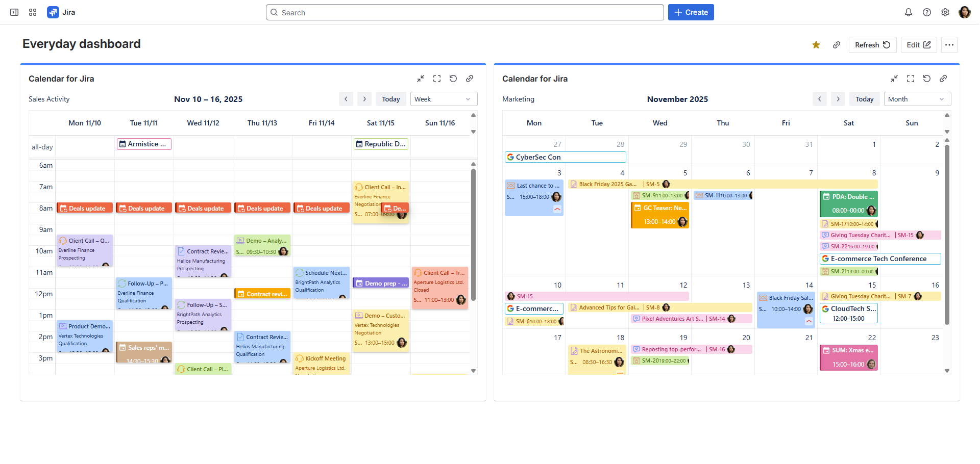Open notifications bell

(x=909, y=12)
